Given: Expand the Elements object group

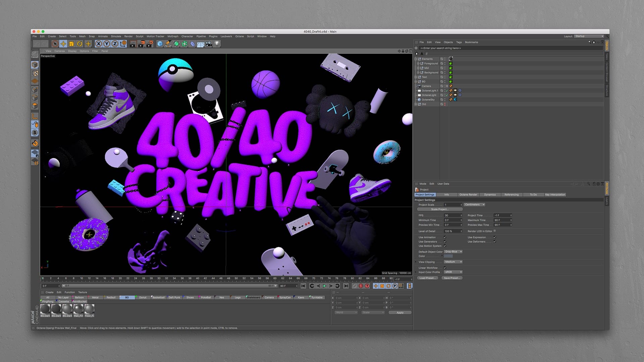Looking at the screenshot, I should click(x=416, y=59).
